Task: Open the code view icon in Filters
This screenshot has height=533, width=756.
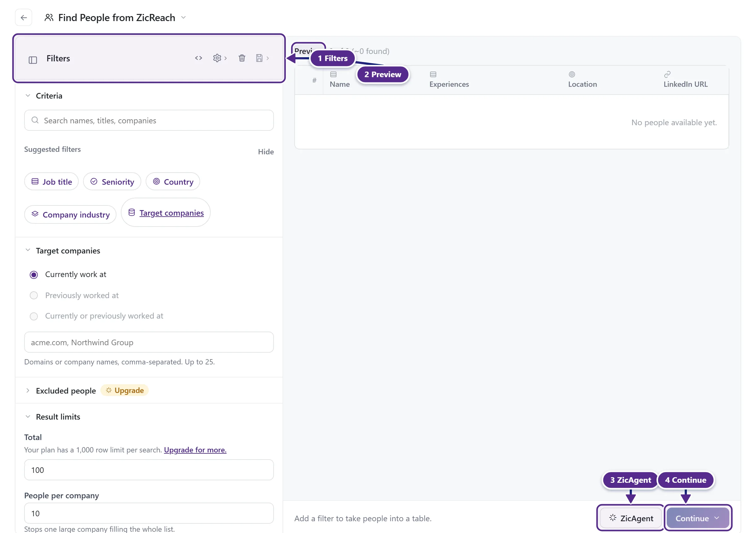Action: tap(198, 58)
